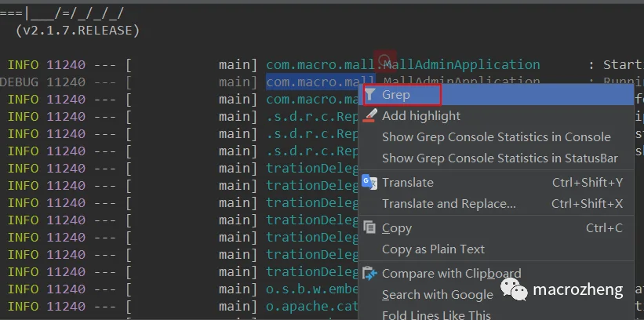Click the Google Translate icon

tap(369, 183)
